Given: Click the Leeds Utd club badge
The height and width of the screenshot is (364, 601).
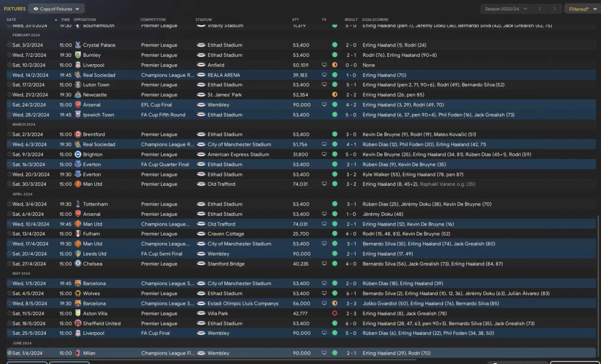Looking at the screenshot, I should click(77, 254).
